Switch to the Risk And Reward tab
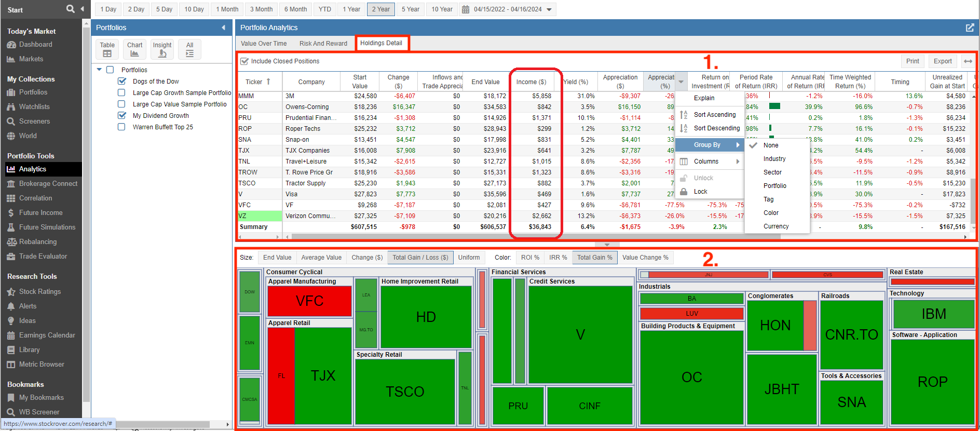The height and width of the screenshot is (431, 980). click(x=323, y=44)
